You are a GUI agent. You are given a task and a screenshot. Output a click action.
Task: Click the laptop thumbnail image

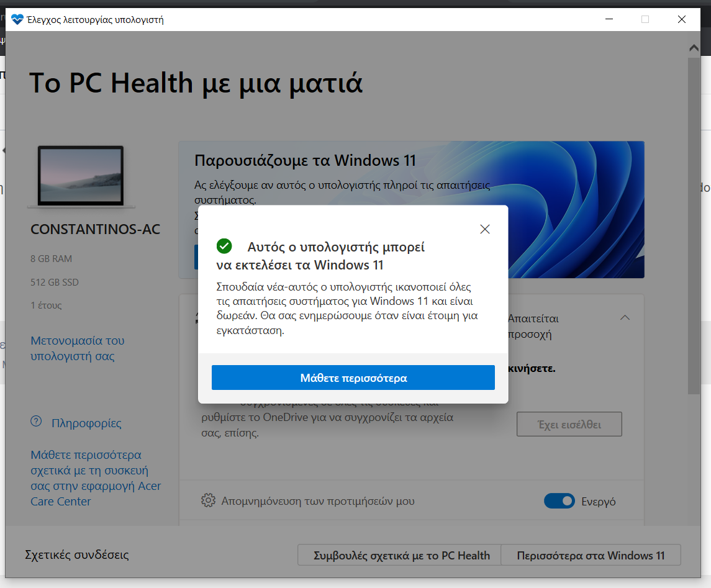pyautogui.click(x=81, y=176)
